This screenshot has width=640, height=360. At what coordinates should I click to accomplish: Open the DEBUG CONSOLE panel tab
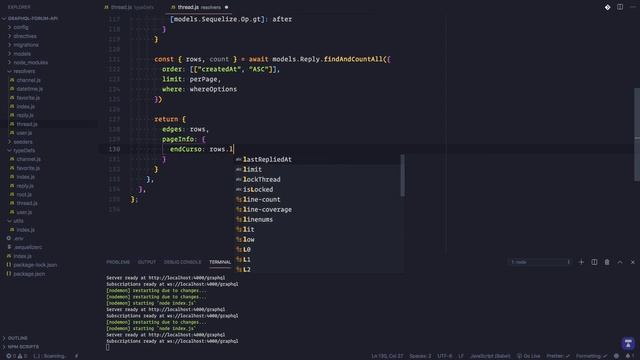coord(182,262)
